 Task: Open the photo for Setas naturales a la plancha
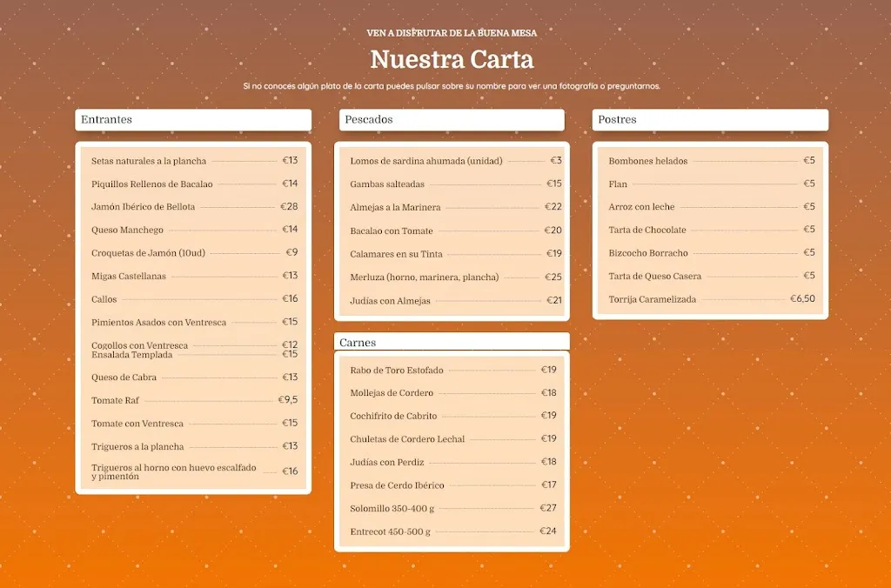pyautogui.click(x=149, y=161)
